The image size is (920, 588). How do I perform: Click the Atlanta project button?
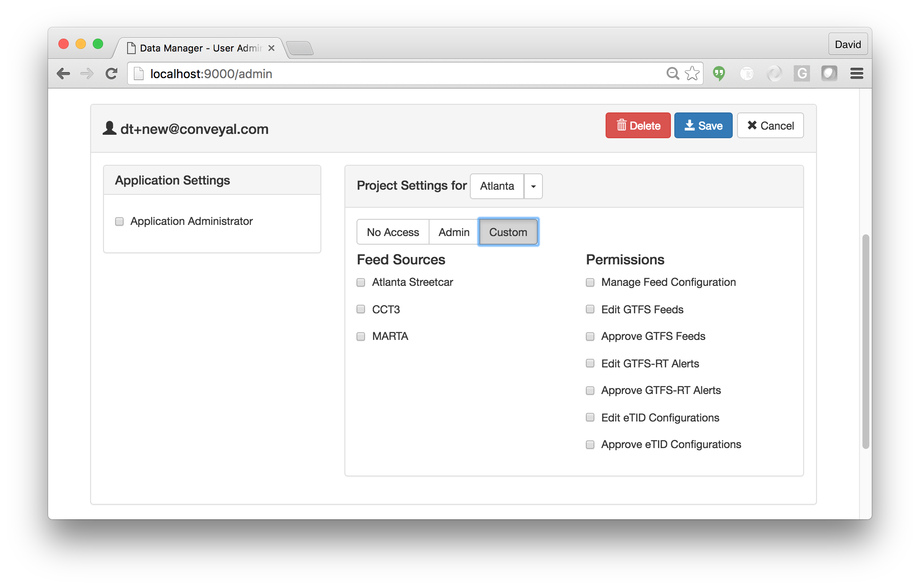(497, 186)
